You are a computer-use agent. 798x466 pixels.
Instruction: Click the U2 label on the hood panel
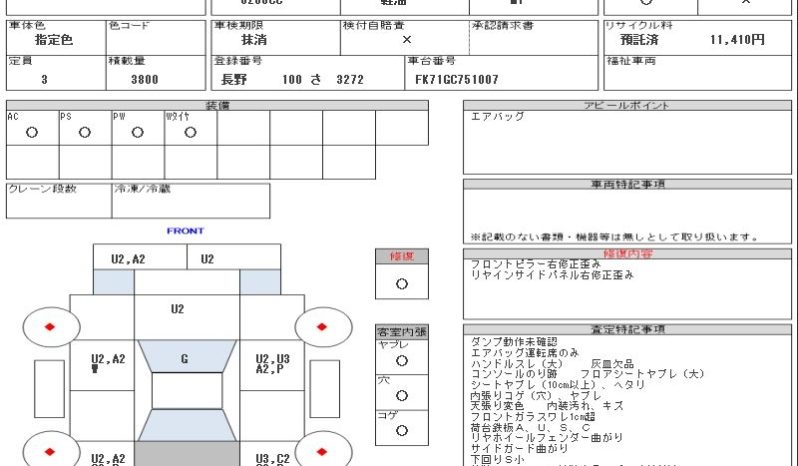coord(177,309)
